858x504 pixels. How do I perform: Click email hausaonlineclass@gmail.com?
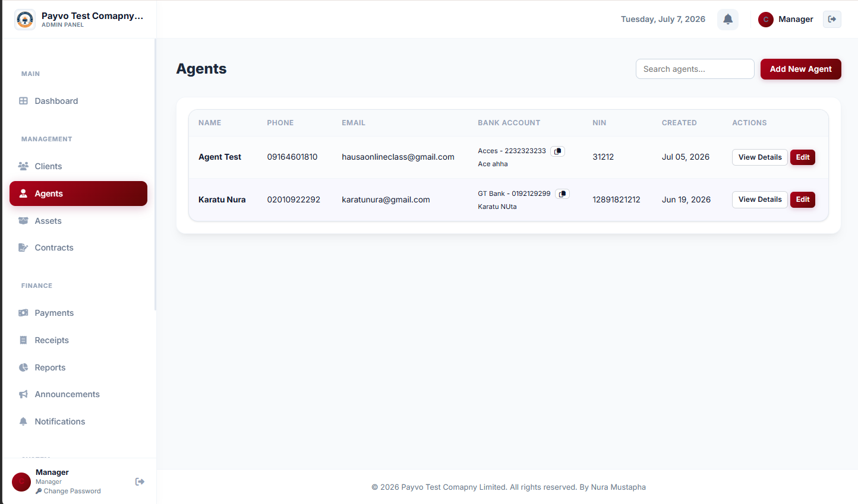pyautogui.click(x=398, y=157)
